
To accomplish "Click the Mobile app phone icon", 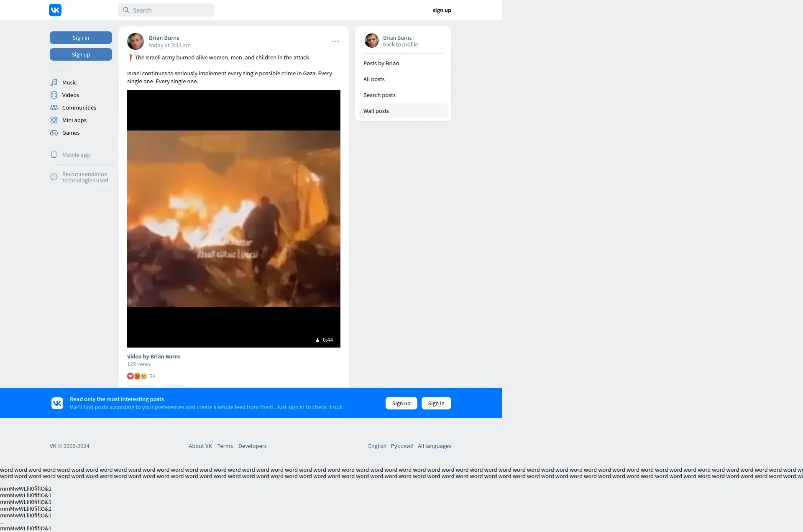I will (54, 155).
